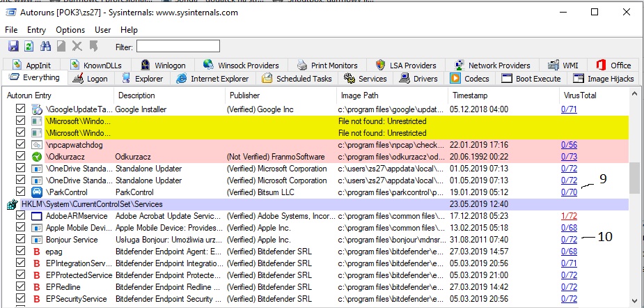
Task: Toggle the ParkControl checkbox
Action: click(20, 192)
